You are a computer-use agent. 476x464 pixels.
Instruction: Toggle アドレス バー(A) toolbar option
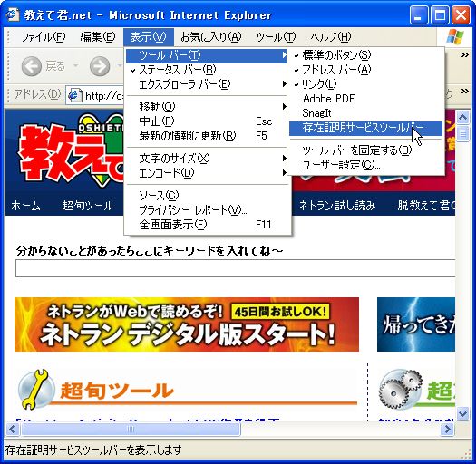click(x=365, y=70)
